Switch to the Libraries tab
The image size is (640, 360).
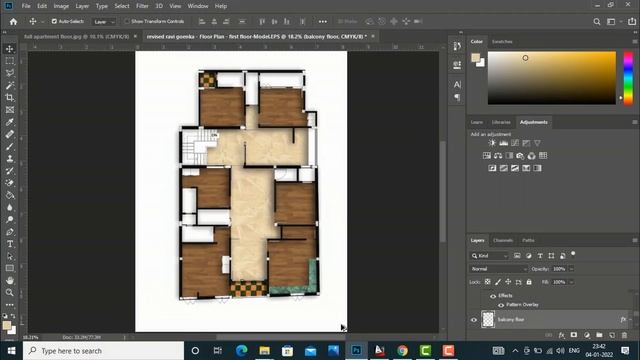click(501, 122)
